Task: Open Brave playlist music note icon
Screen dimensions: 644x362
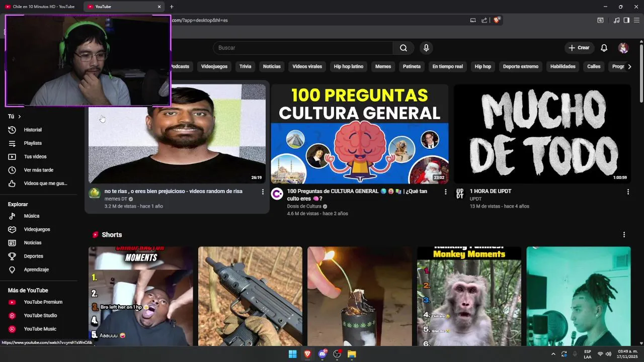Action: click(x=616, y=20)
